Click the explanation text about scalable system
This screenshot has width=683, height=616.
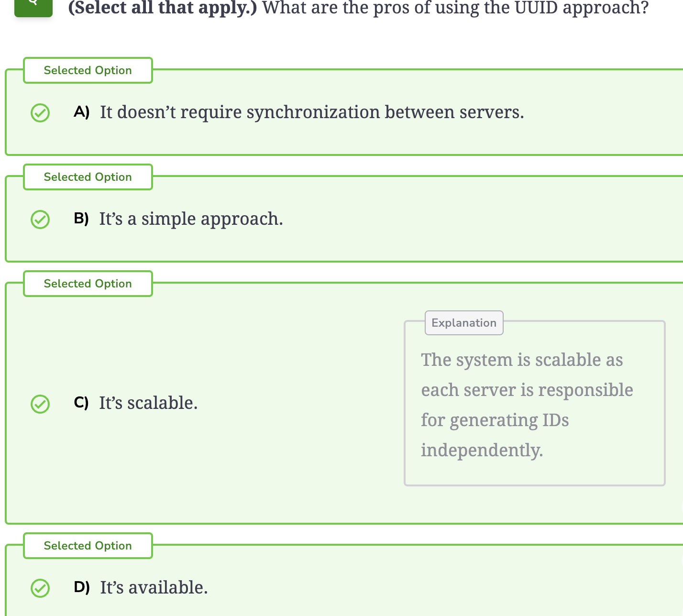527,405
